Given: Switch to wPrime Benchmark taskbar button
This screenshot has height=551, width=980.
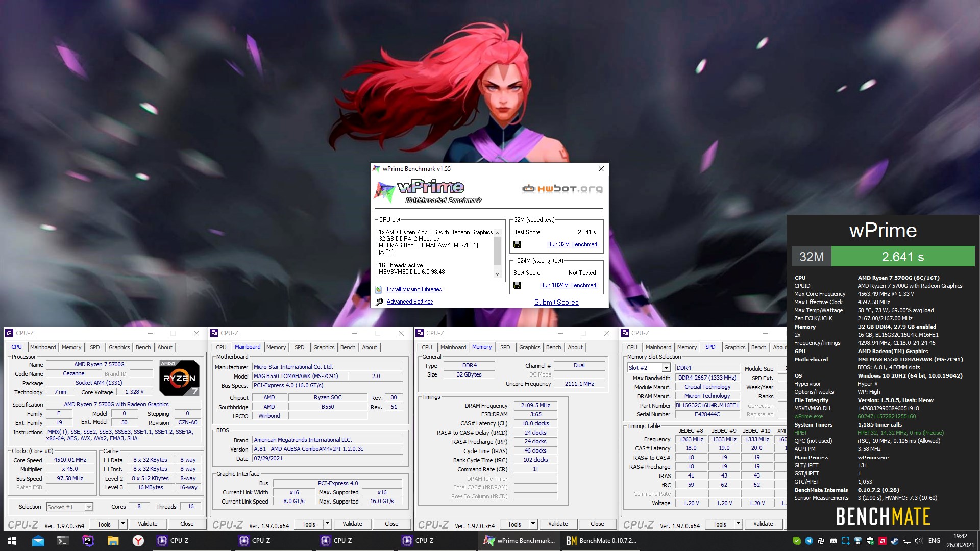Looking at the screenshot, I should [520, 541].
